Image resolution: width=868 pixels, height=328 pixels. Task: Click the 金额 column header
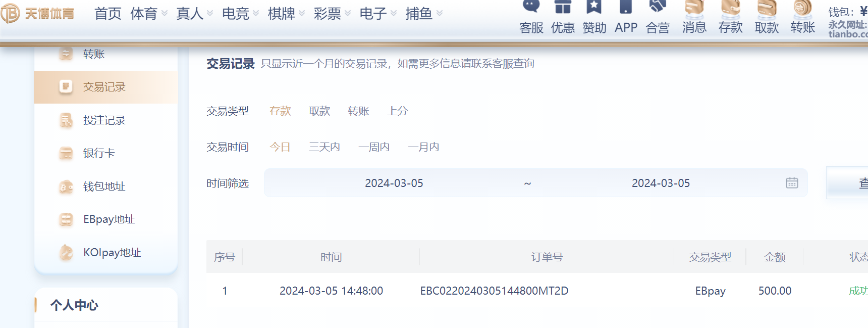(x=775, y=257)
